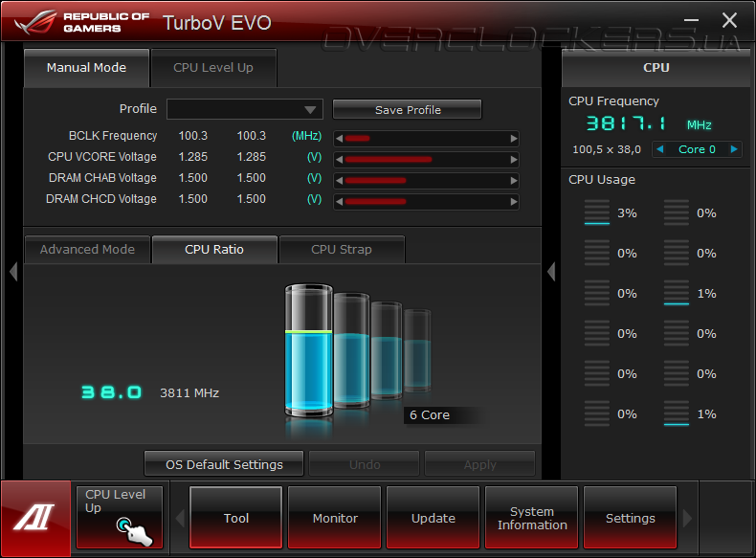Image resolution: width=756 pixels, height=558 pixels.
Task: Open the Monitor button
Action: 335,518
